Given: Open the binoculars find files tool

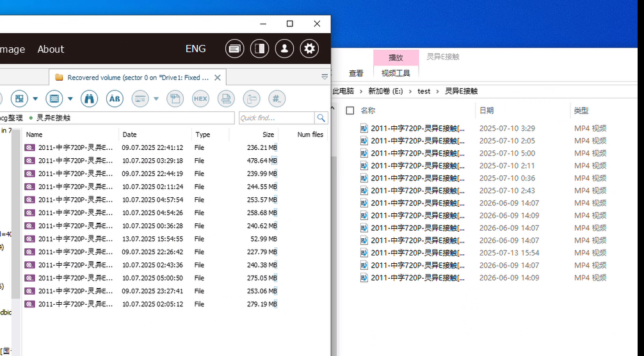Looking at the screenshot, I should click(89, 99).
